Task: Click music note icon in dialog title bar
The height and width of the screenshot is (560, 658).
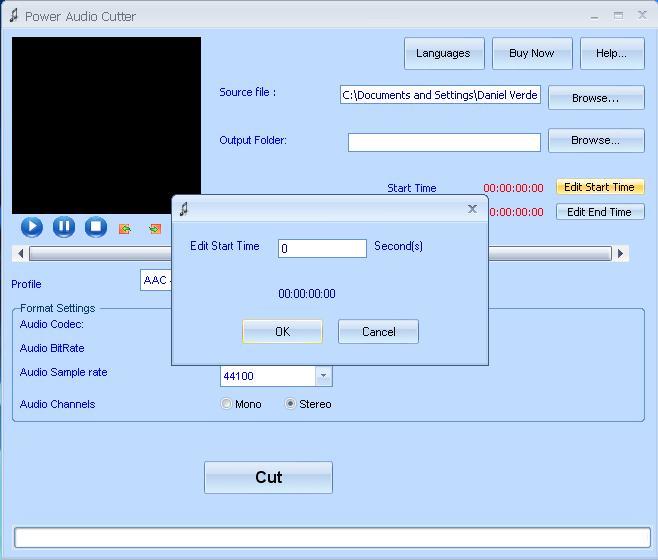Action: point(184,209)
